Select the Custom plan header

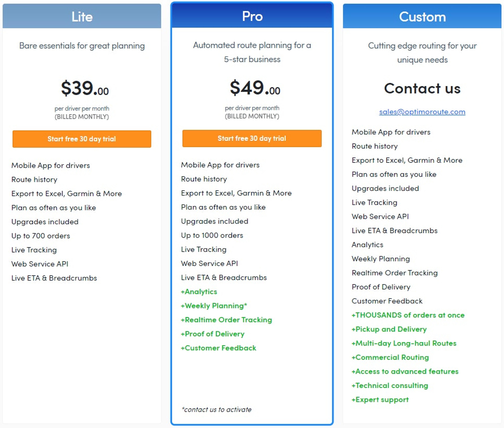tap(422, 16)
